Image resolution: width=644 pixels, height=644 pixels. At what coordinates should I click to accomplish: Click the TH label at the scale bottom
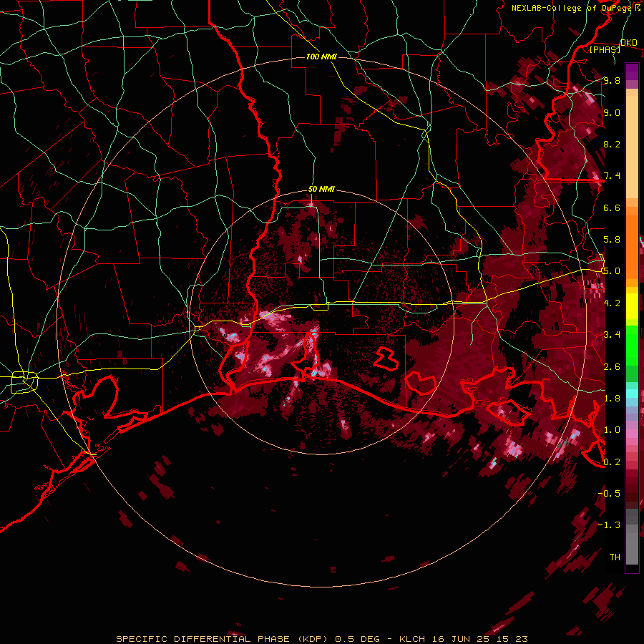[x=615, y=557]
